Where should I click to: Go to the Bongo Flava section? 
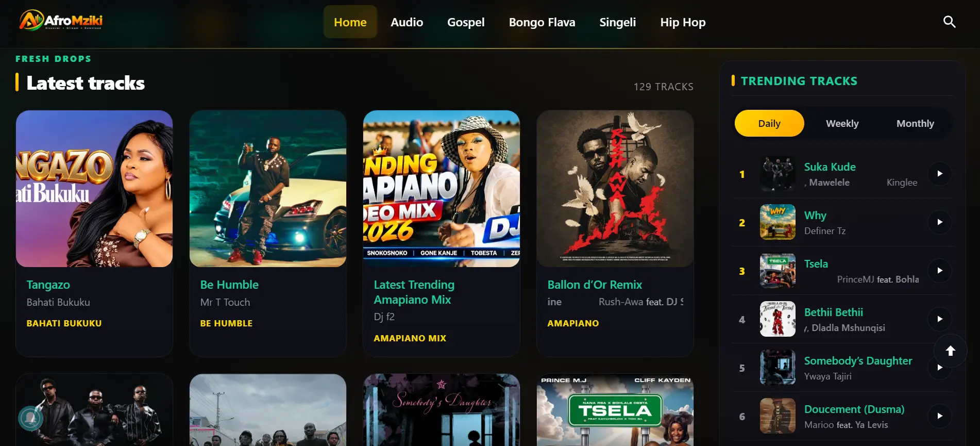542,22
